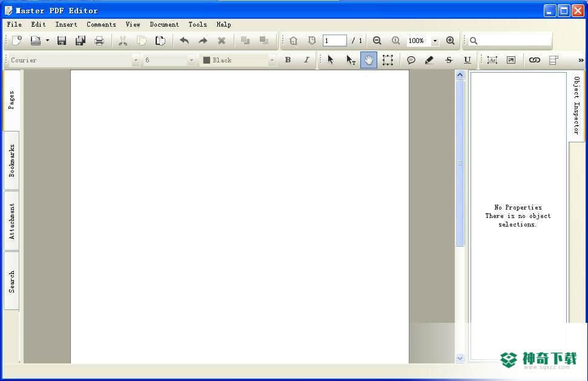
Task: Open the Comments menu
Action: [x=101, y=24]
